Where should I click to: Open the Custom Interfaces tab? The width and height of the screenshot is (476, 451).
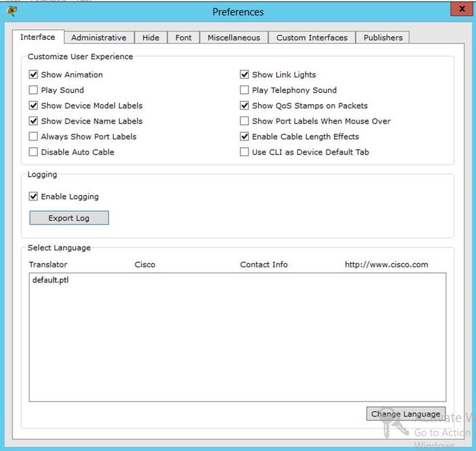[x=312, y=38]
